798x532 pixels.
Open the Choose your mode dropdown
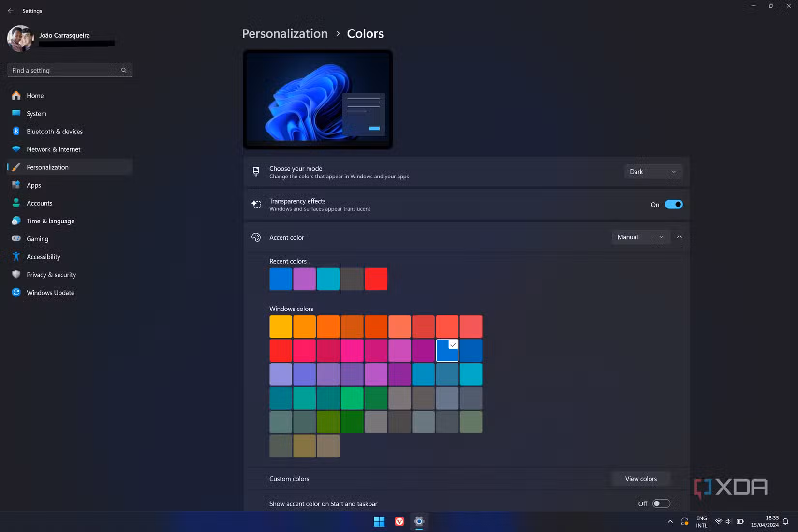coord(653,171)
